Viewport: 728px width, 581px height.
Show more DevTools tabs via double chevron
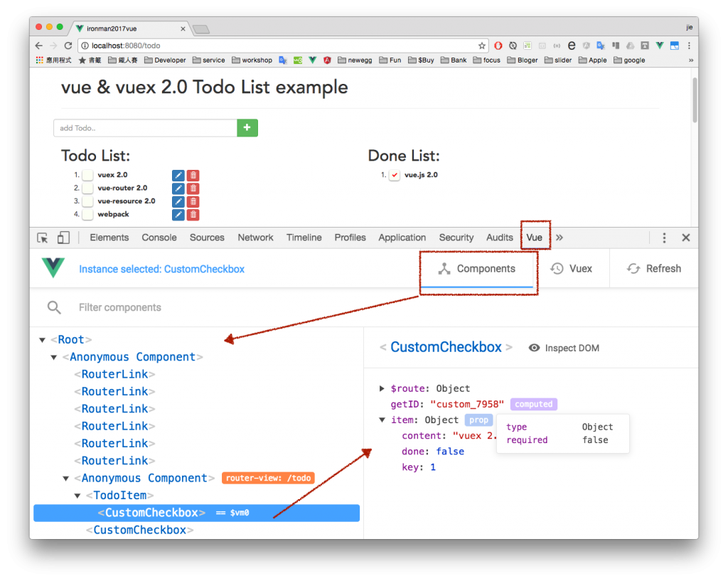click(x=560, y=238)
